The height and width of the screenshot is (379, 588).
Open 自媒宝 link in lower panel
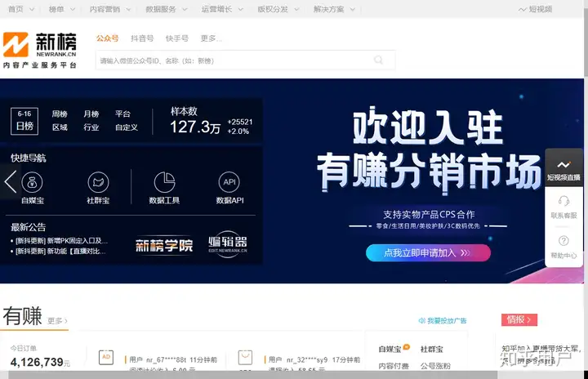390,350
